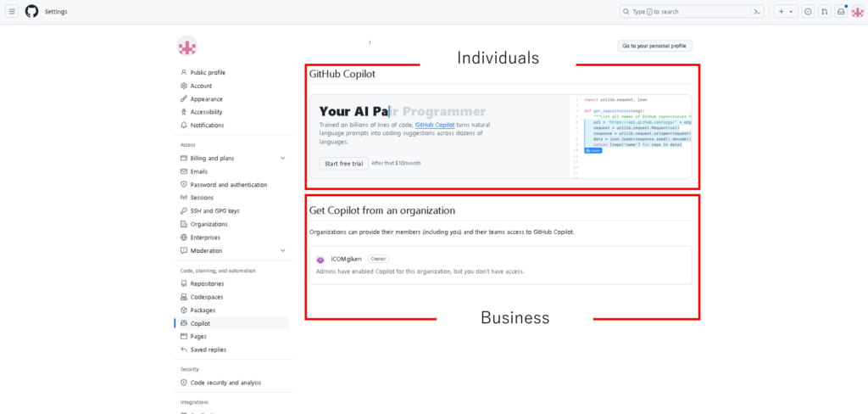Click the Copilot icon in sidebar

point(184,323)
